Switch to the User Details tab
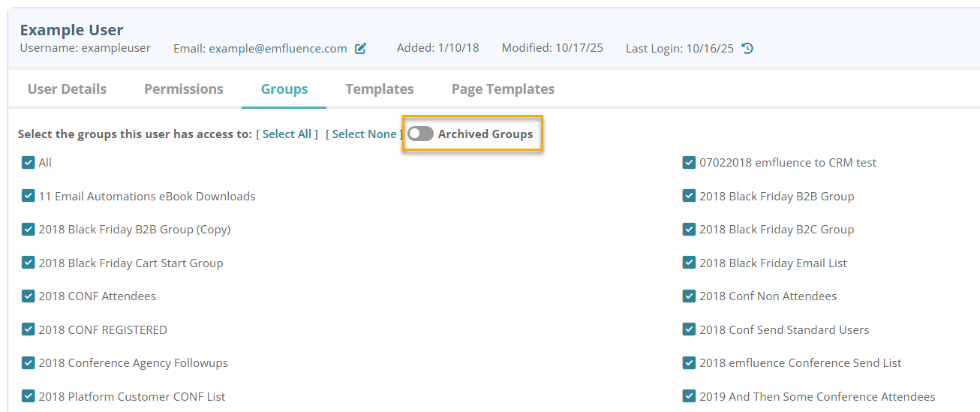 pyautogui.click(x=67, y=89)
